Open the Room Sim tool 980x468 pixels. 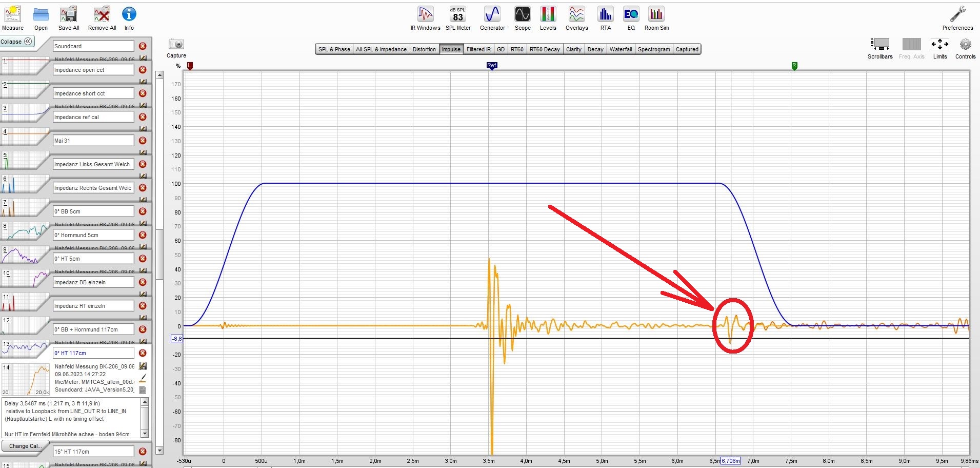[x=656, y=18]
